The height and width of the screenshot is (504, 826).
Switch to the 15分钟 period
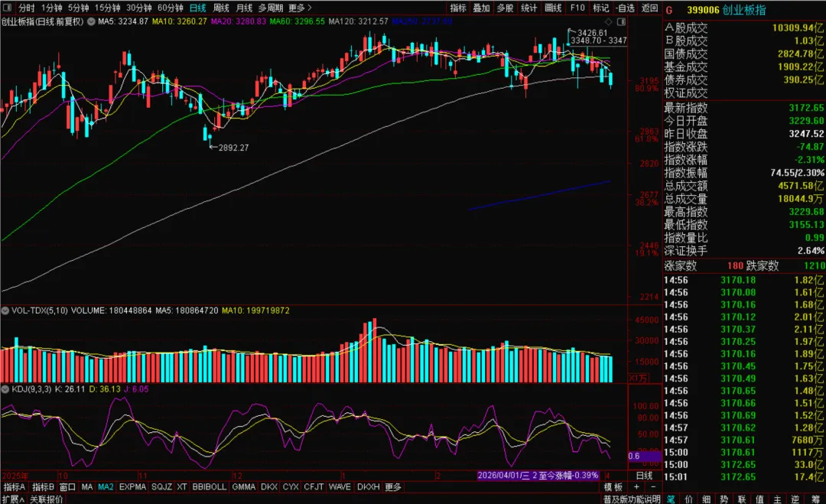[108, 8]
